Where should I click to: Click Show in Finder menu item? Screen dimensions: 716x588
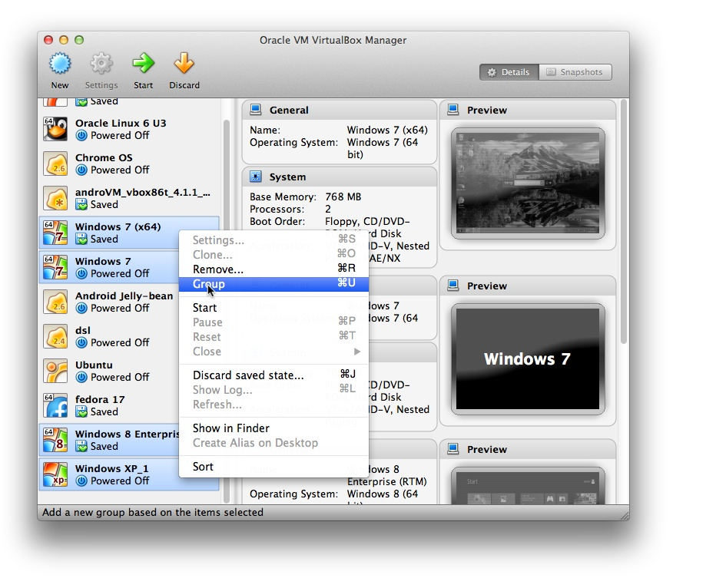[231, 428]
